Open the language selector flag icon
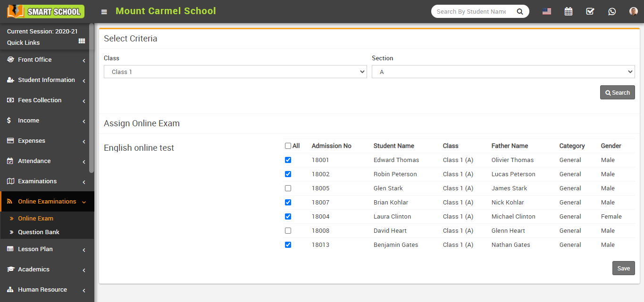644x302 pixels. click(546, 11)
